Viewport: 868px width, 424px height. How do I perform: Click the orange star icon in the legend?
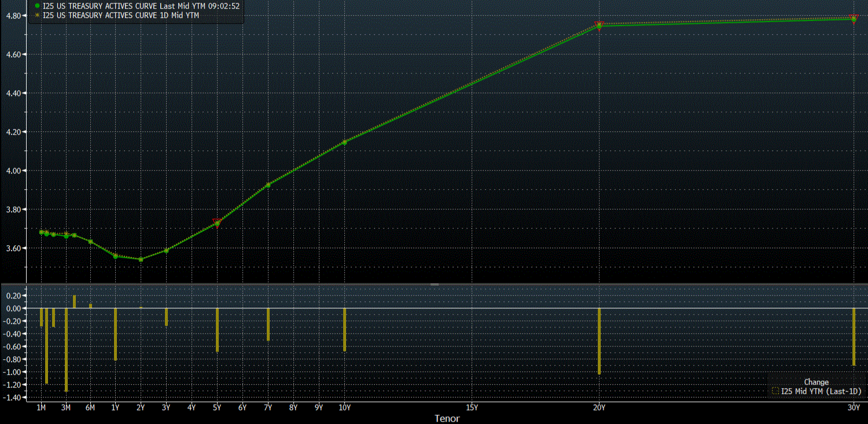[38, 16]
